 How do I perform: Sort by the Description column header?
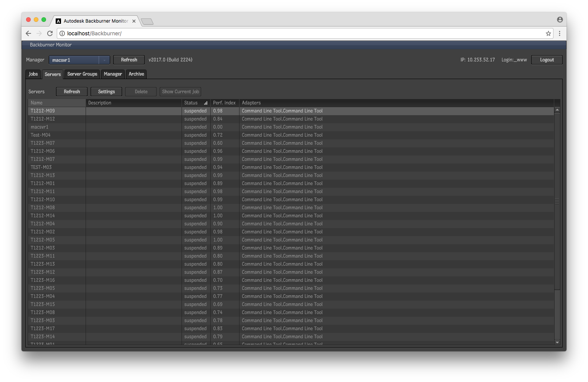pos(134,103)
